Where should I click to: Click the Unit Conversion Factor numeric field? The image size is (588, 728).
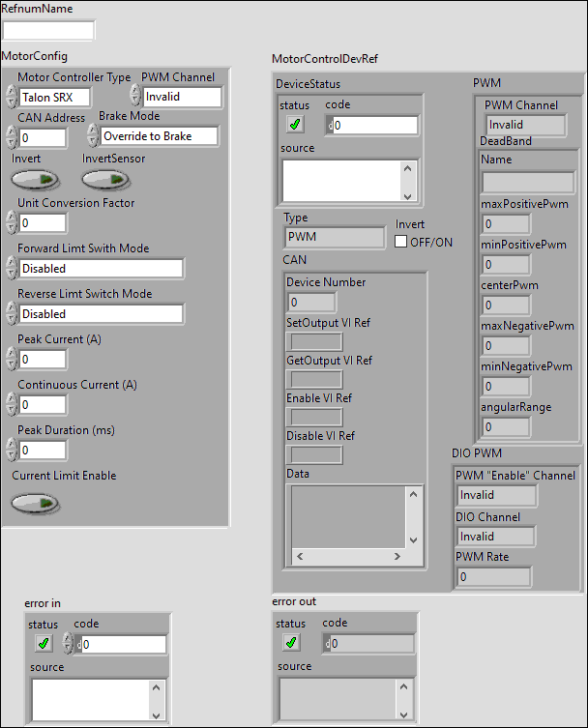(43, 223)
